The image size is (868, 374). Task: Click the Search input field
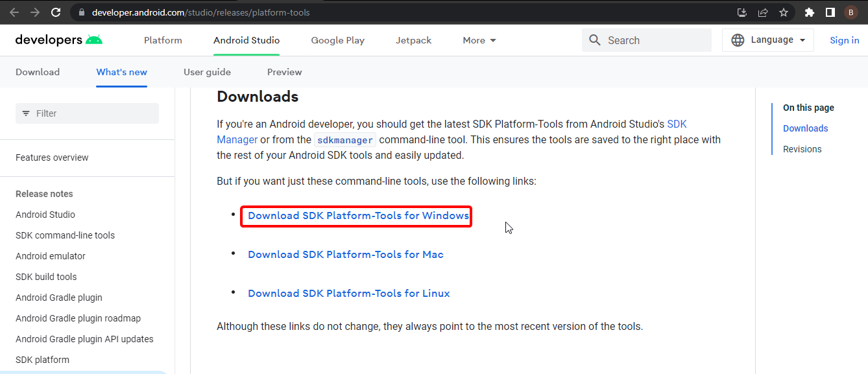coord(655,40)
